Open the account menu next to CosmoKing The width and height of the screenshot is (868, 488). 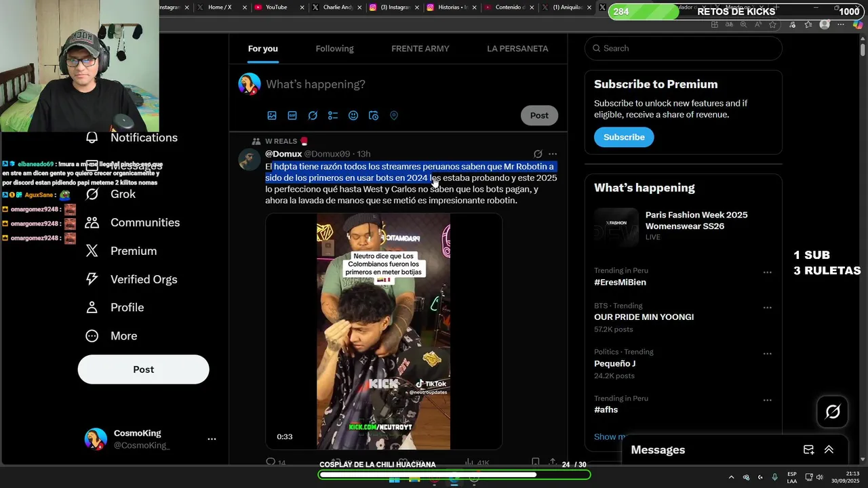pyautogui.click(x=212, y=439)
